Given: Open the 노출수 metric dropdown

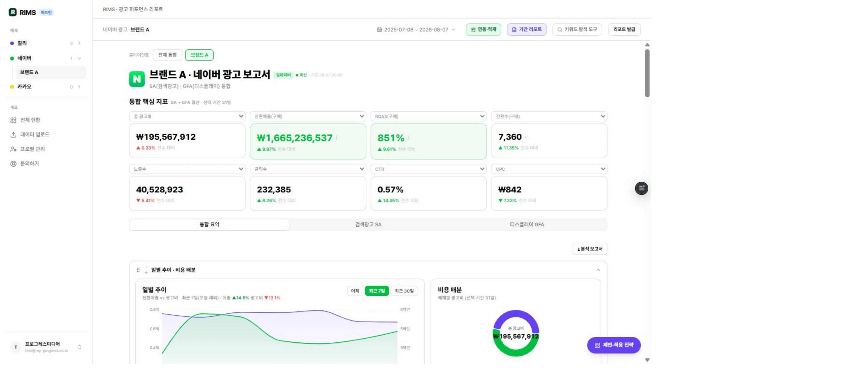Looking at the screenshot, I should tap(187, 169).
